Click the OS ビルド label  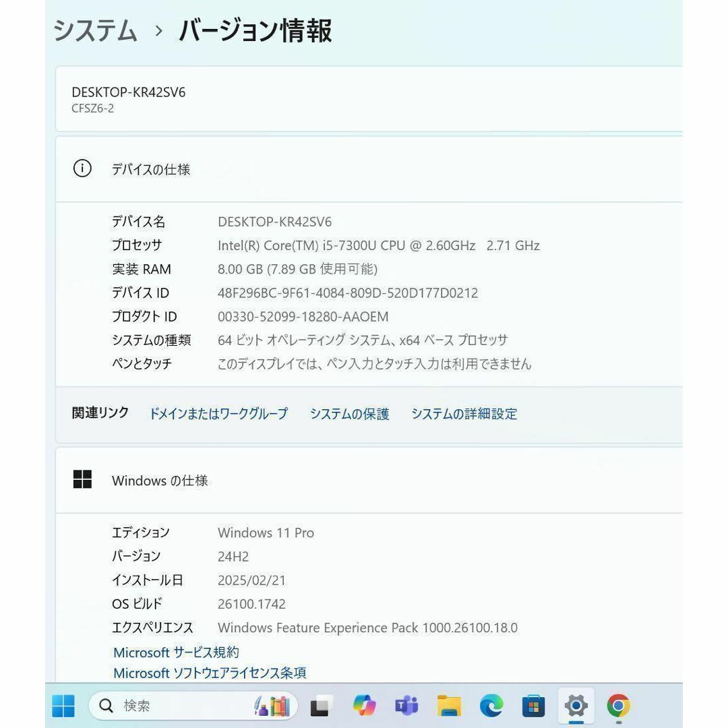(137, 604)
